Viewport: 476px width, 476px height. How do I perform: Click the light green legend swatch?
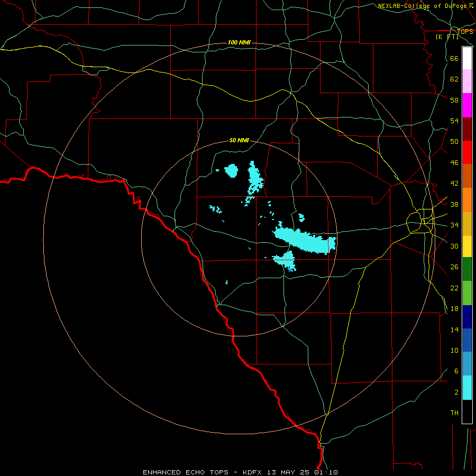(467, 293)
